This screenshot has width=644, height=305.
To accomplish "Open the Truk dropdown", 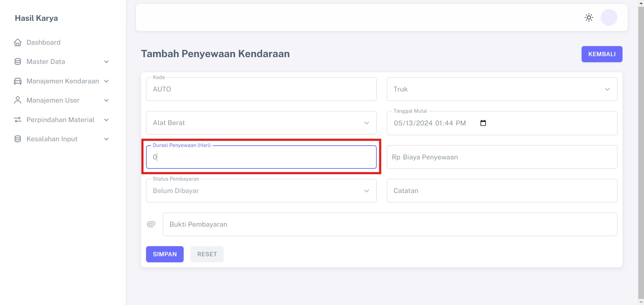I will (x=502, y=89).
